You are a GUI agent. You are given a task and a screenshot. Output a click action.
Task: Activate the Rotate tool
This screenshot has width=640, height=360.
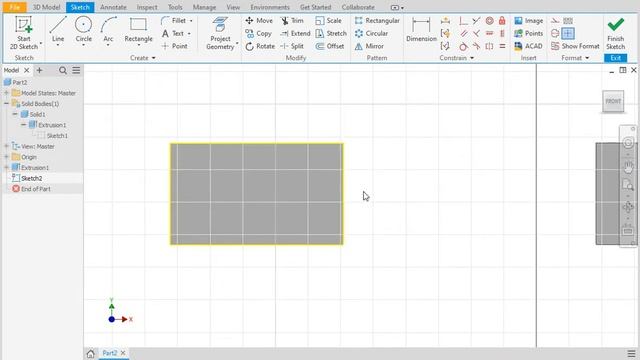tap(260, 46)
